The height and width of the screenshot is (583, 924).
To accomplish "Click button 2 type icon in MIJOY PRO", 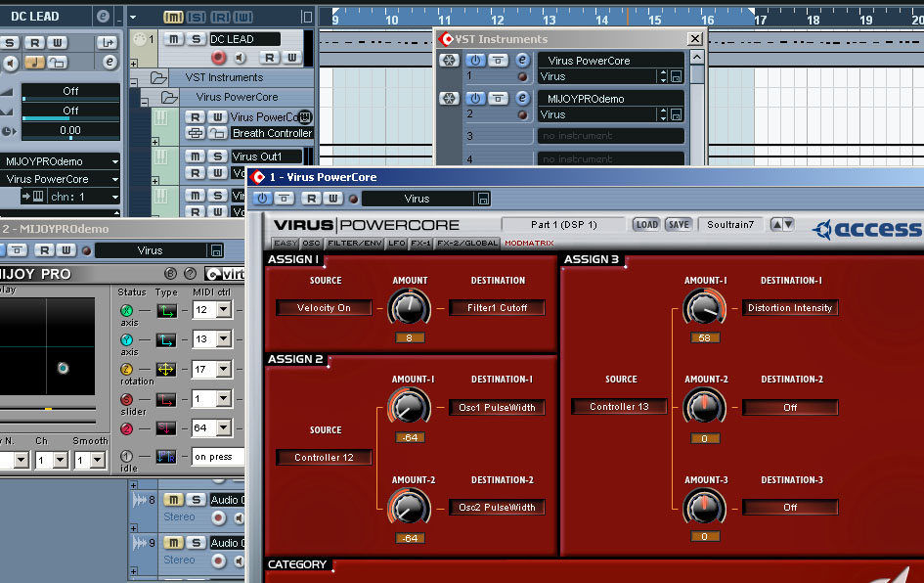I will click(x=166, y=428).
